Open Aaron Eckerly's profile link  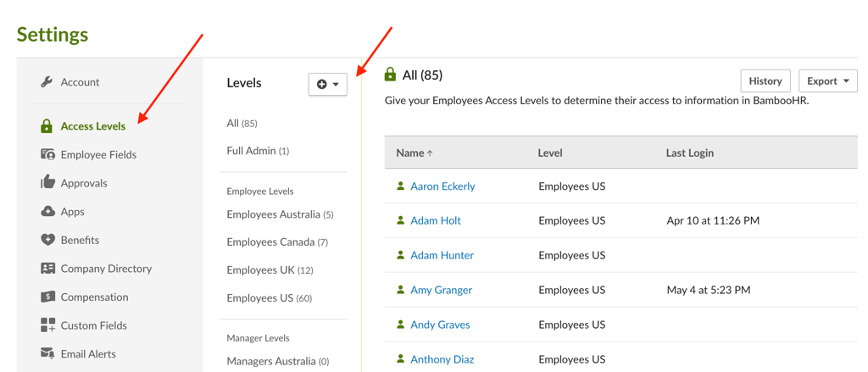442,186
